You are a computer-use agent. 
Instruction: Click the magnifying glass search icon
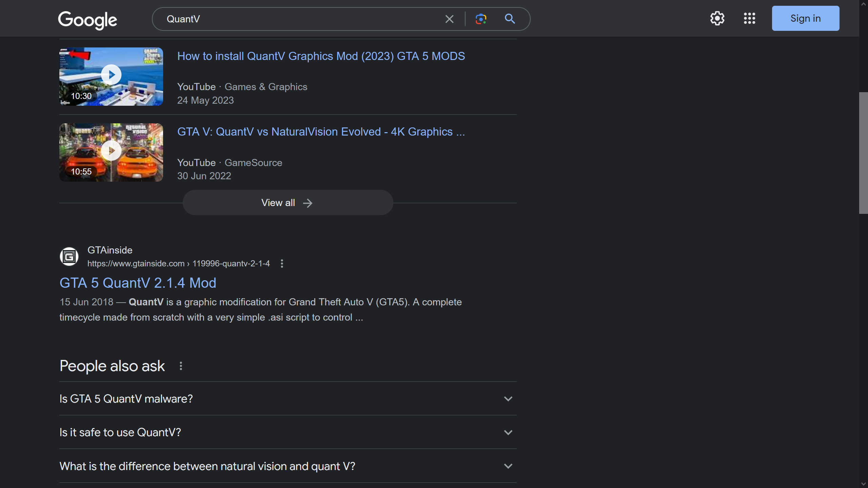coord(510,19)
